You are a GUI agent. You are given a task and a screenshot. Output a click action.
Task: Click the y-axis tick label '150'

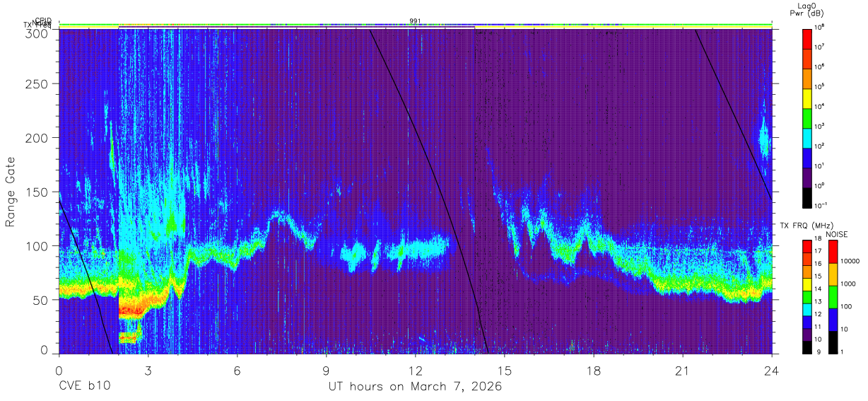click(x=37, y=192)
